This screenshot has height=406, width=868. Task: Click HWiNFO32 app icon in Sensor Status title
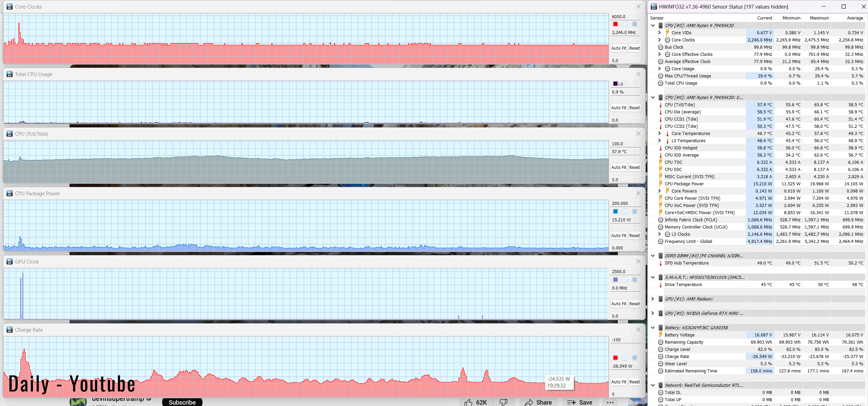click(x=654, y=7)
